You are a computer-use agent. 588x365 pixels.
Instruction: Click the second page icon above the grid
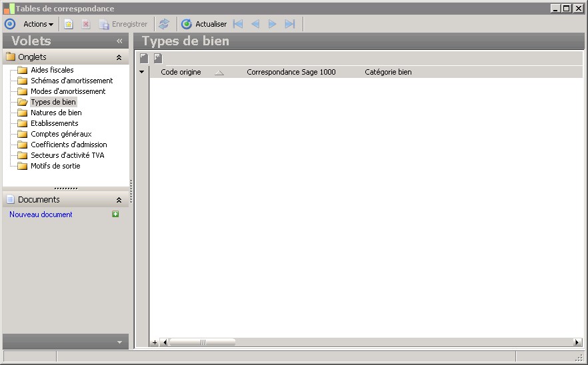coord(158,58)
